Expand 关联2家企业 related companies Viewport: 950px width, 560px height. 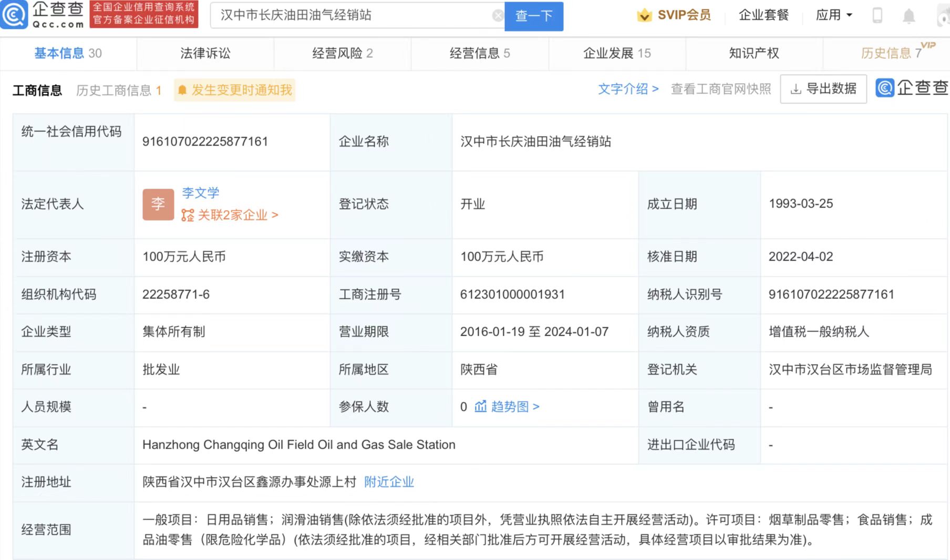click(x=230, y=215)
